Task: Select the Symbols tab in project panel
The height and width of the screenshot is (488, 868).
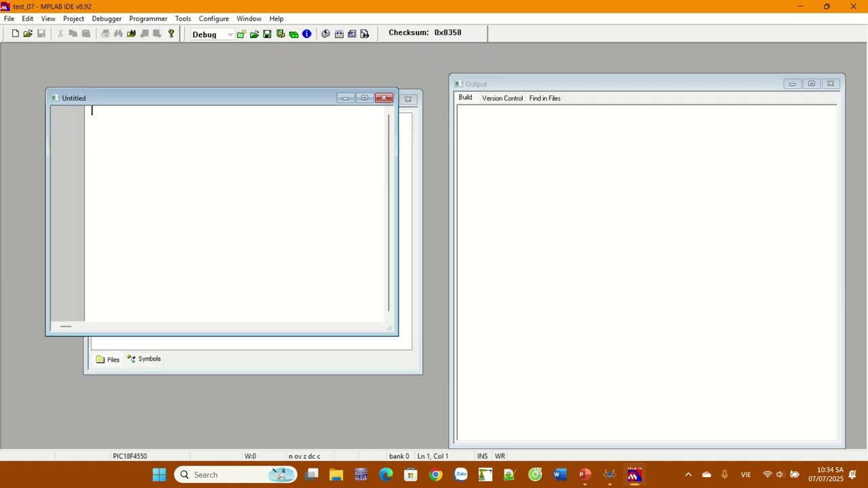Action: click(x=144, y=359)
